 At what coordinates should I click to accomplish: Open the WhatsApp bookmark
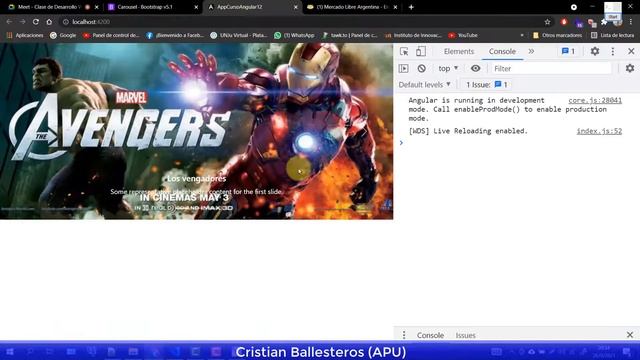click(294, 36)
